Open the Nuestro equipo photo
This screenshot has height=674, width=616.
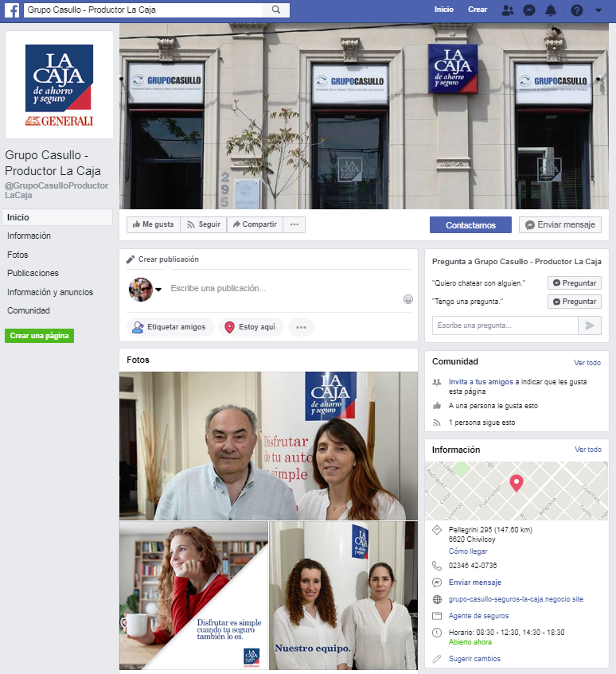tap(343, 595)
